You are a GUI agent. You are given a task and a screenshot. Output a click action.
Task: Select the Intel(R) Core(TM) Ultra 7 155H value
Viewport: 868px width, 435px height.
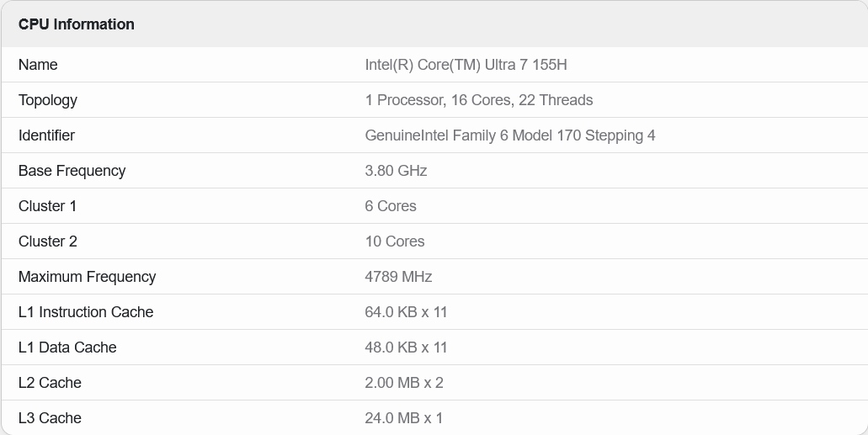coord(466,65)
